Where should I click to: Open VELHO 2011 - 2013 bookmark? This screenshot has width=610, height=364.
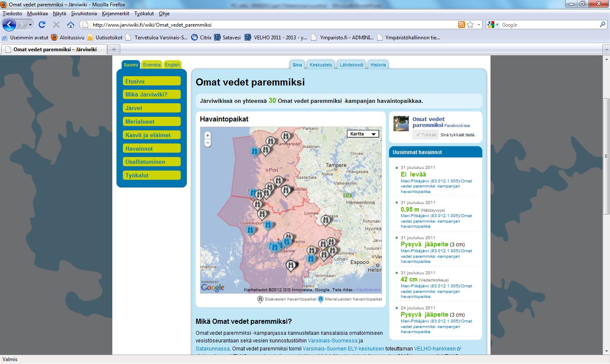click(x=276, y=37)
